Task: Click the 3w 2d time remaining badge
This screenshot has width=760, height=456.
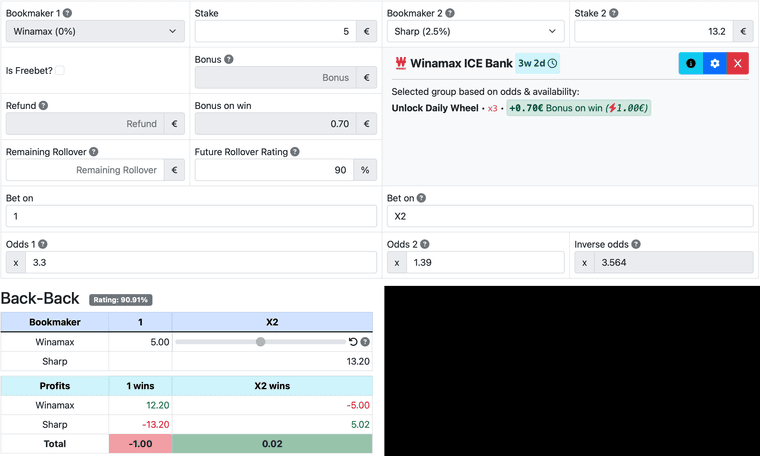Action: pos(538,63)
